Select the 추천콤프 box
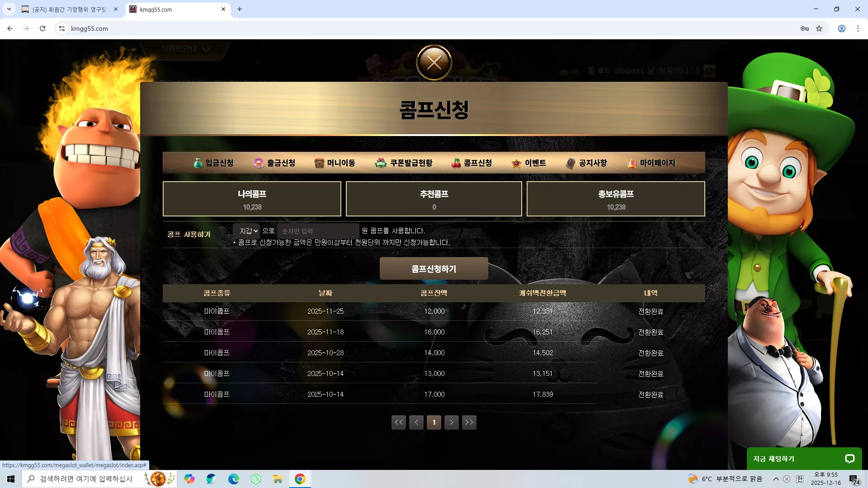Viewport: 868px width, 488px height. 434,199
